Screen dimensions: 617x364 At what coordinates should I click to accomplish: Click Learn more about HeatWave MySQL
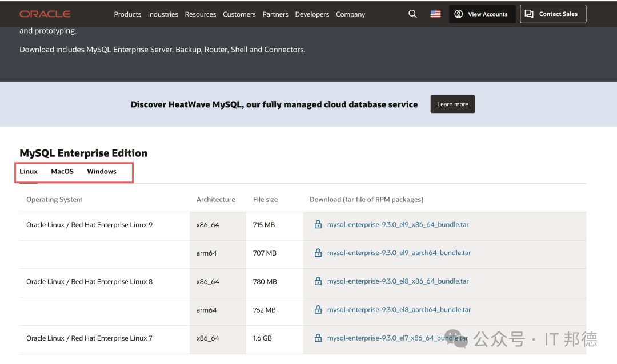click(x=452, y=104)
